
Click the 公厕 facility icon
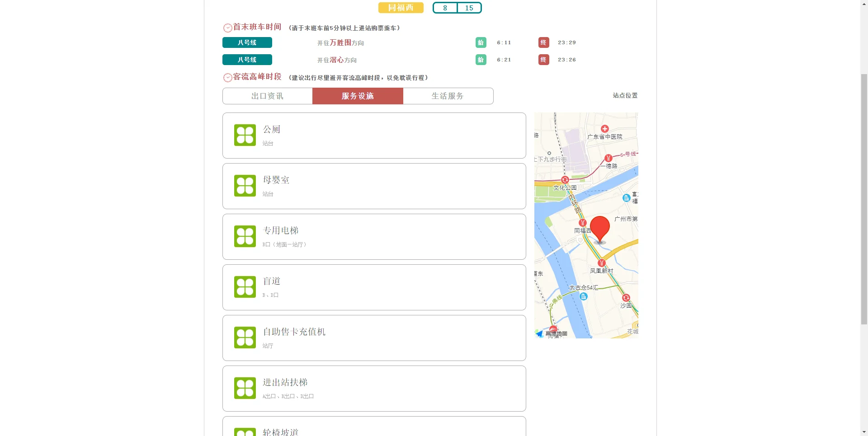[x=245, y=135]
